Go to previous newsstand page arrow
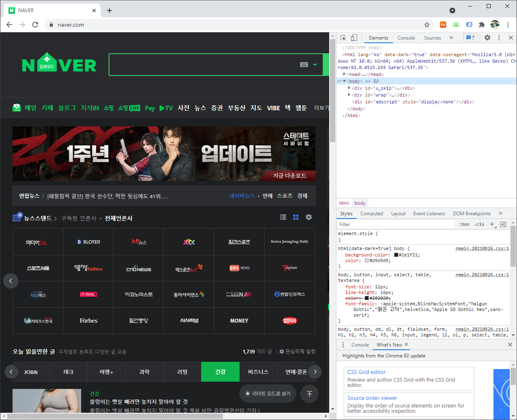517x420 pixels. tap(11, 281)
